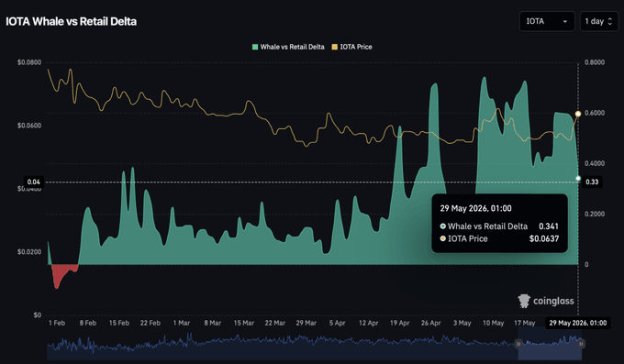Click the 0.4000 right axis label
This screenshot has height=364, width=624.
tap(595, 163)
